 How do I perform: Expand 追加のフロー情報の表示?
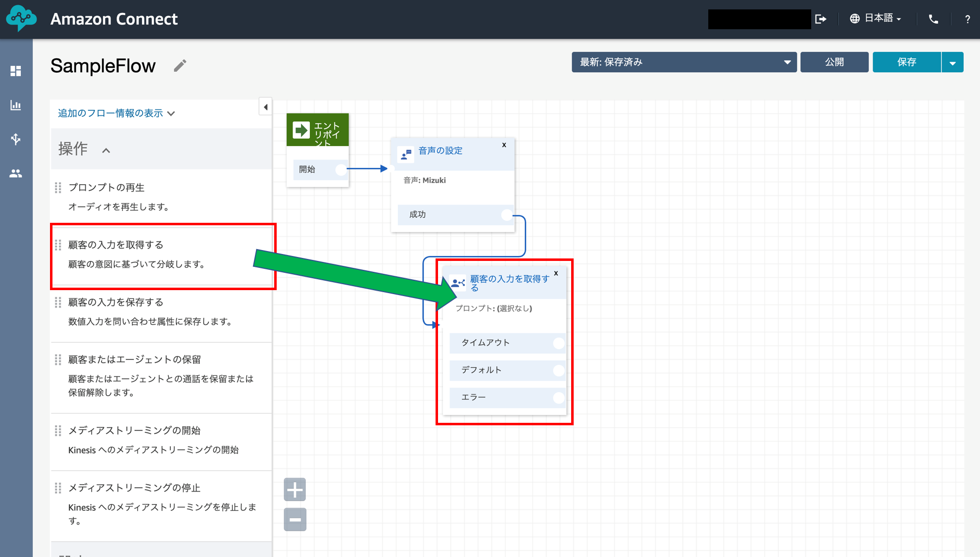(x=116, y=113)
